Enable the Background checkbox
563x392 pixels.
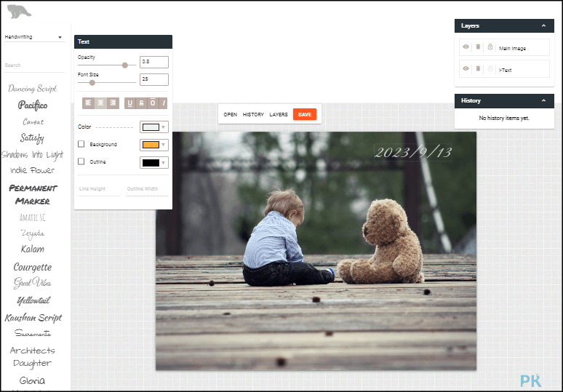pyautogui.click(x=81, y=144)
